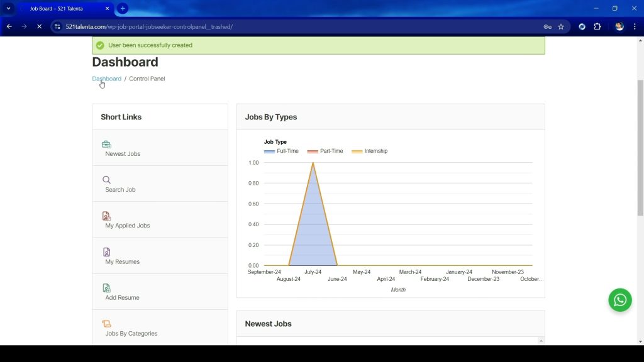The height and width of the screenshot is (362, 644).
Task: Open My Applied Jobs document icon
Action: click(x=106, y=216)
